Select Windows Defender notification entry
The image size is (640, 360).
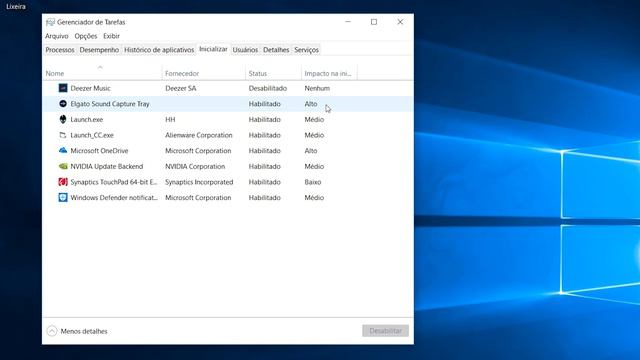coord(114,198)
